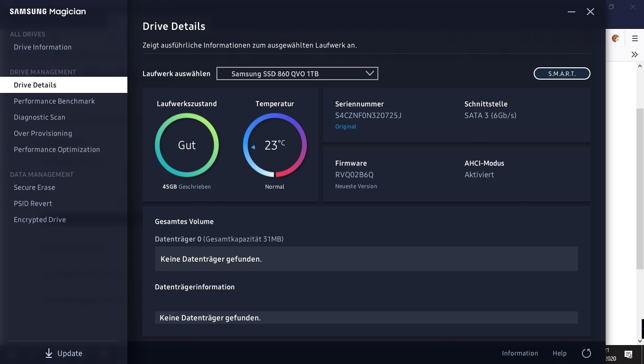Click the Update label in the sidebar footer

[x=70, y=354]
